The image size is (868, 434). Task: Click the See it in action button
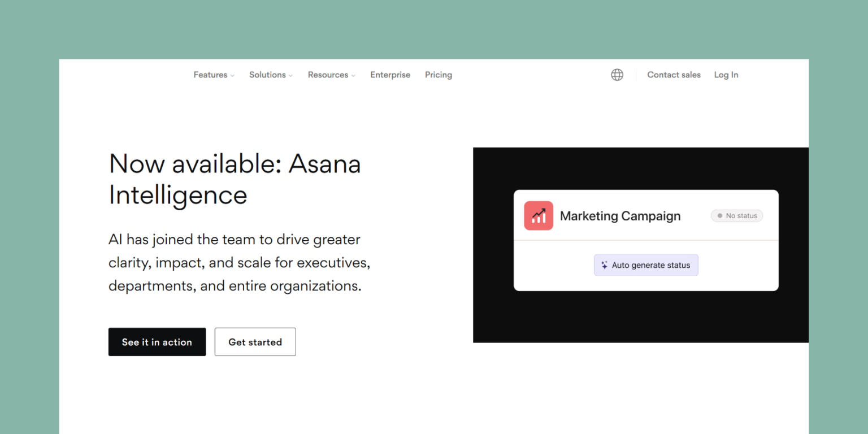[x=157, y=342]
